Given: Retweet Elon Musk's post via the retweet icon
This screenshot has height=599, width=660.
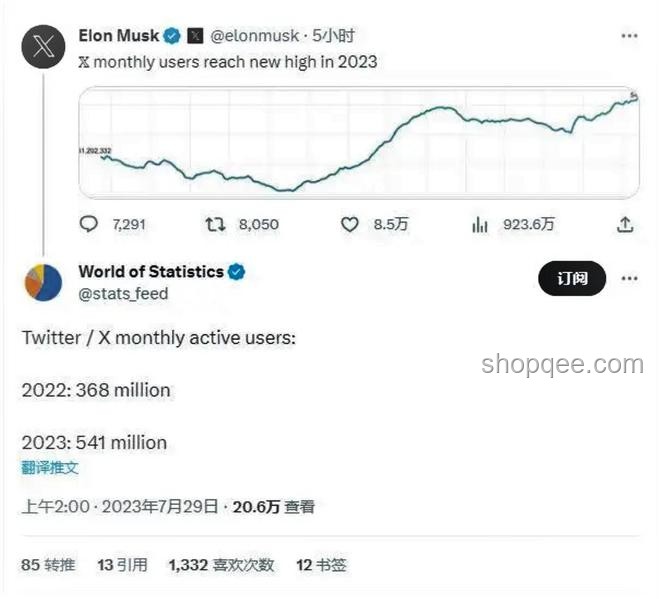Looking at the screenshot, I should tap(215, 224).
